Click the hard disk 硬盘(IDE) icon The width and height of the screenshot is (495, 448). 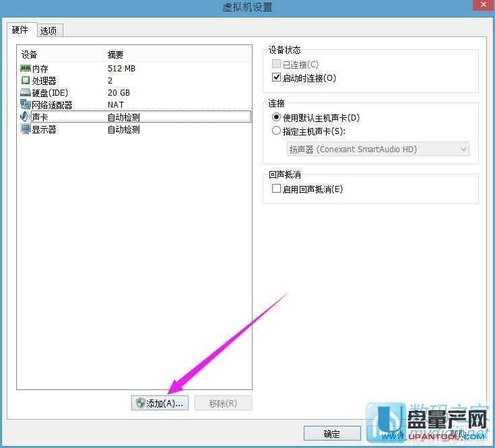[26, 93]
